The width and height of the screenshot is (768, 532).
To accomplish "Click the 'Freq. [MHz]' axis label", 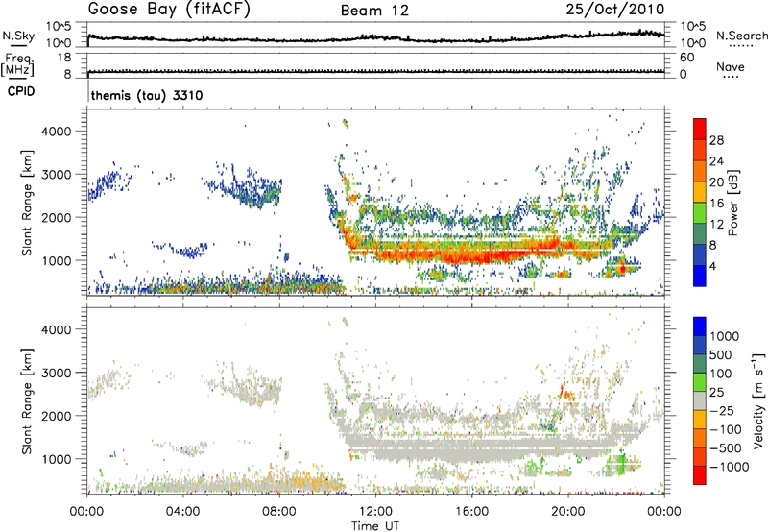I will click(x=17, y=65).
